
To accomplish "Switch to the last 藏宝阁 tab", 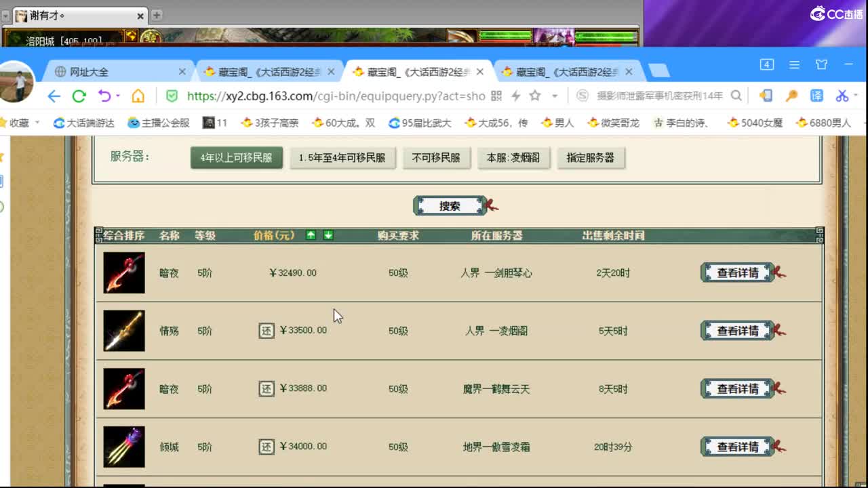I will (568, 72).
